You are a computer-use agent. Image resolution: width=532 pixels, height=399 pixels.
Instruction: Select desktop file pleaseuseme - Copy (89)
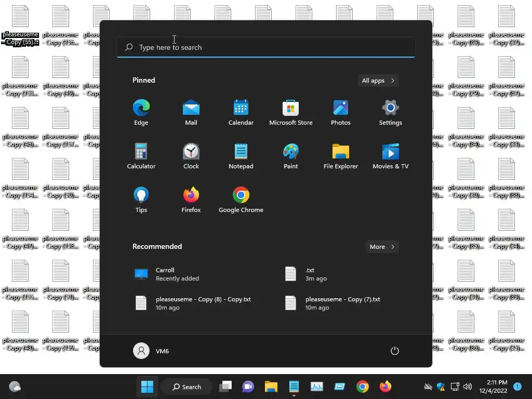click(x=507, y=280)
